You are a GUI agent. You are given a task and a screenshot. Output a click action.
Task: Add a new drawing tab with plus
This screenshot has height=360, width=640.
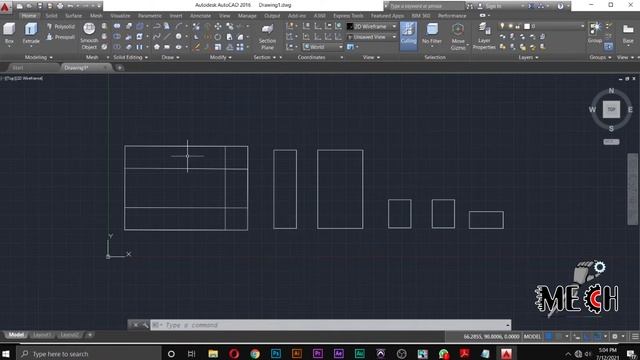[120, 68]
